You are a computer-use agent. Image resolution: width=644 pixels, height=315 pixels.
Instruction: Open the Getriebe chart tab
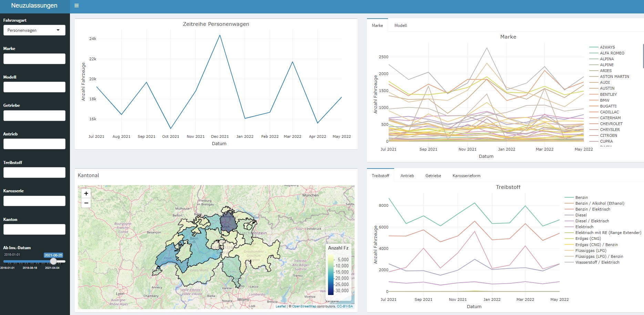433,176
